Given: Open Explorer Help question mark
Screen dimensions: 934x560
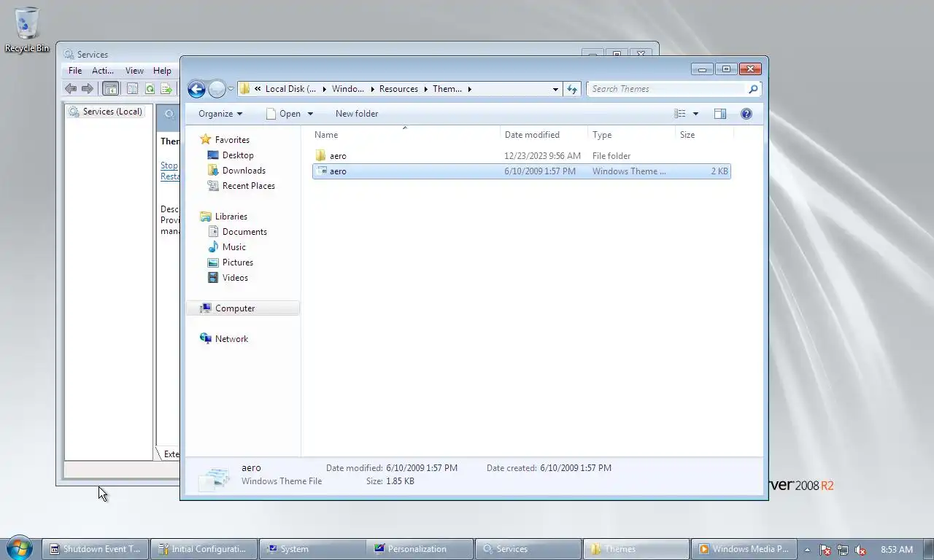Looking at the screenshot, I should point(746,114).
